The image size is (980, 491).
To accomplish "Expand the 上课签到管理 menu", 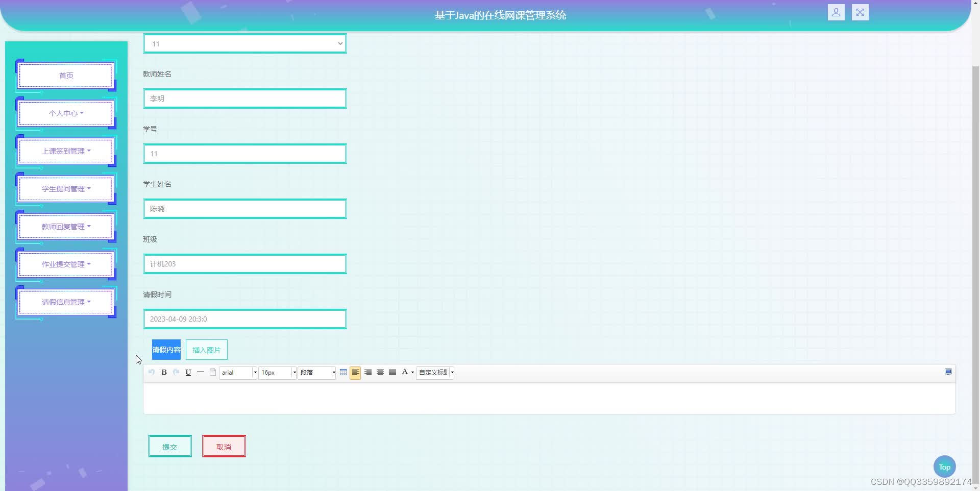I will 66,151.
